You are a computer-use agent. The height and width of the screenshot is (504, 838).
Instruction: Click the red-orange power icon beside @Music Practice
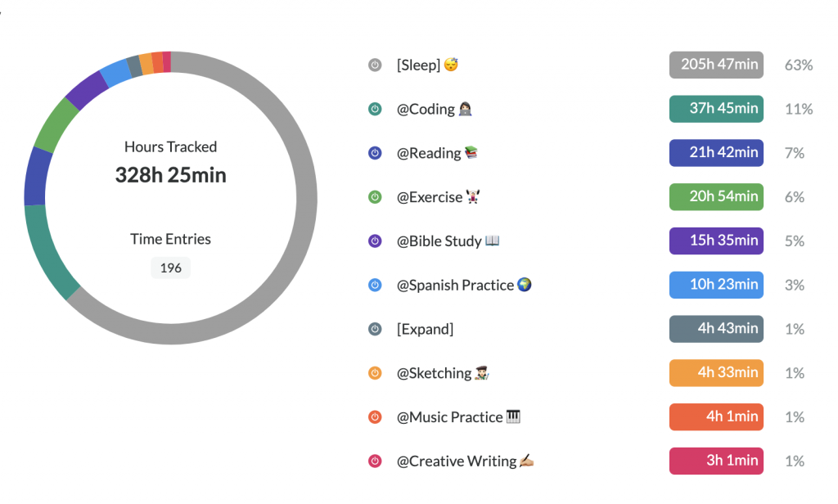pyautogui.click(x=375, y=417)
